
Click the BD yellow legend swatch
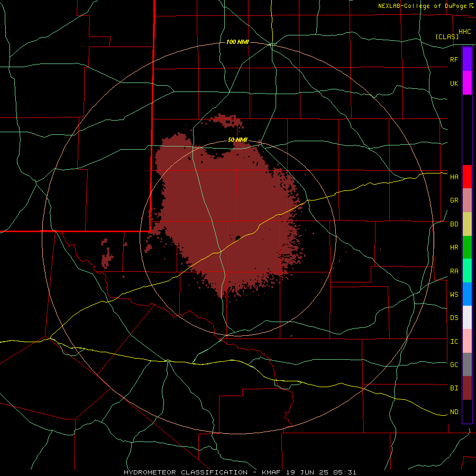[x=467, y=224]
